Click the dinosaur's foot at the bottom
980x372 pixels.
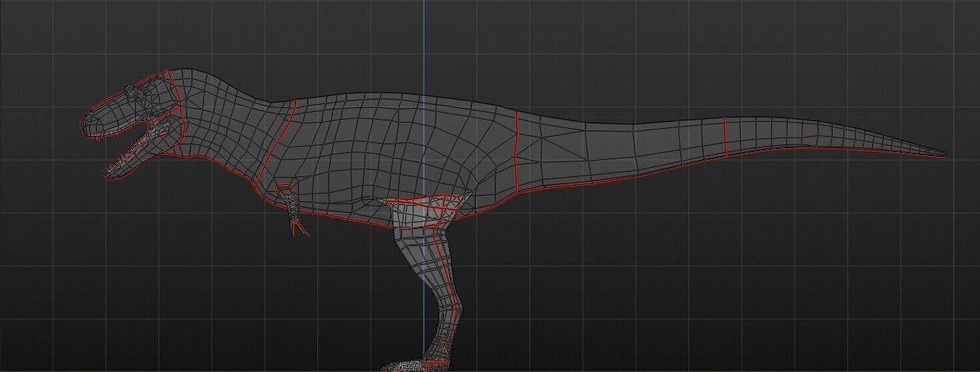tap(415, 365)
